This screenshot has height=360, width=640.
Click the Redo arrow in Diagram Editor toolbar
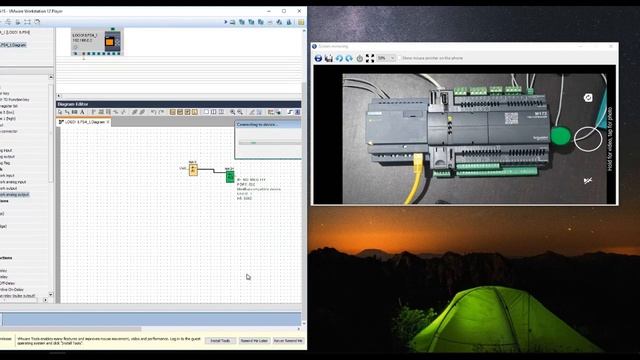[x=161, y=112]
